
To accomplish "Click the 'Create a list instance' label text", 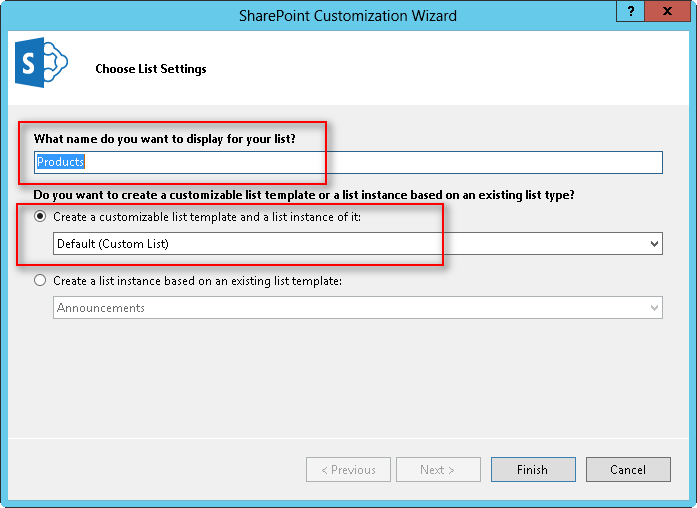I will pyautogui.click(x=197, y=281).
